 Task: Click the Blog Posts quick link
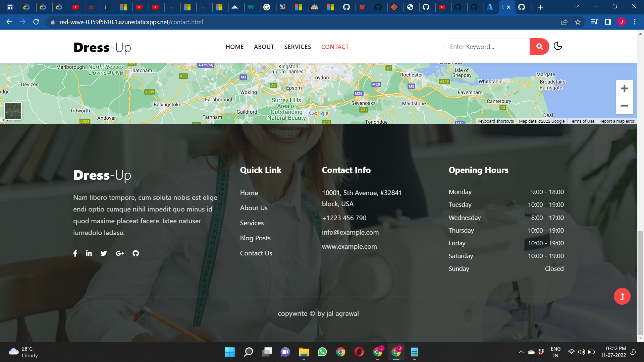[255, 238]
